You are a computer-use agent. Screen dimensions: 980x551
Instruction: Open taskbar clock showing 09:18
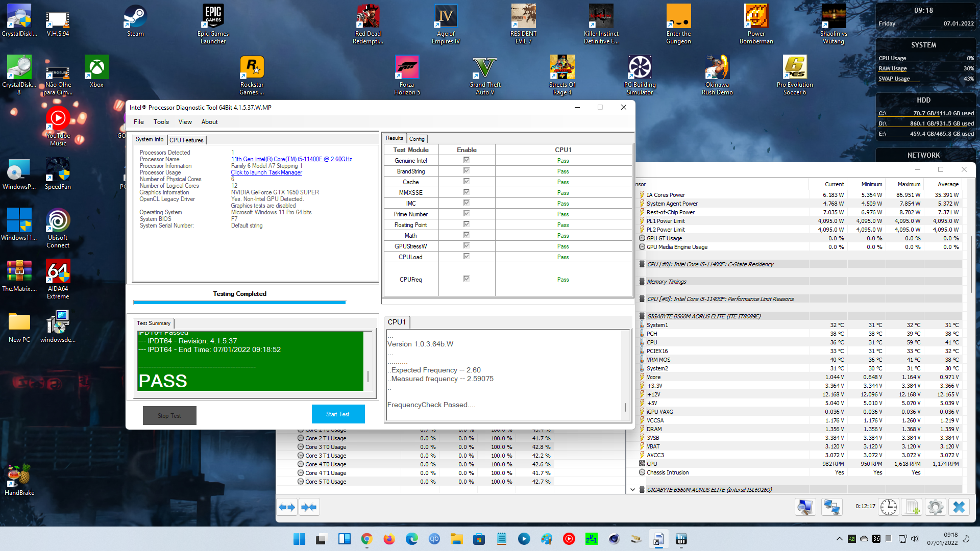click(x=942, y=539)
